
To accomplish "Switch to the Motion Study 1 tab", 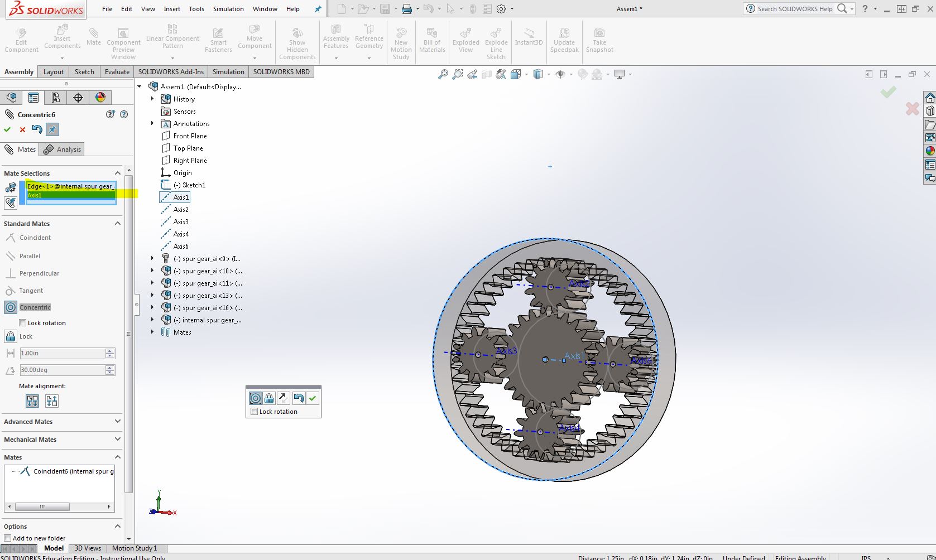I will coord(135,548).
